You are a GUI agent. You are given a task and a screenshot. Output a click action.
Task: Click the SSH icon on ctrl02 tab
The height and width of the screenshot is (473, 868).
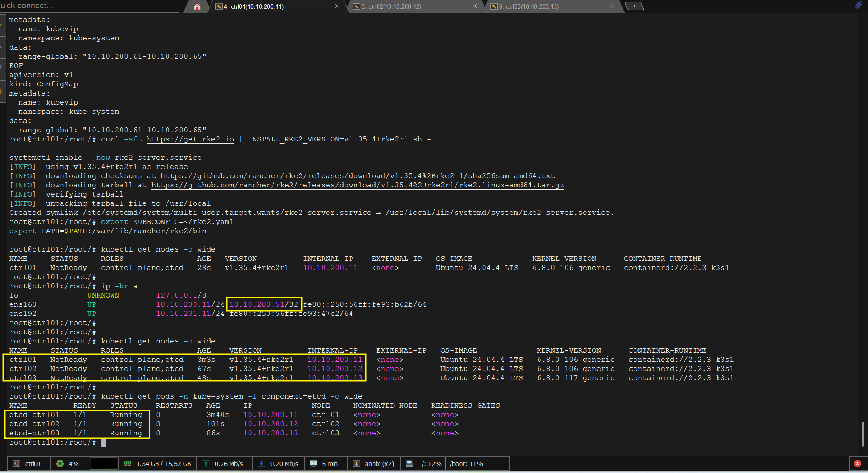click(x=356, y=6)
